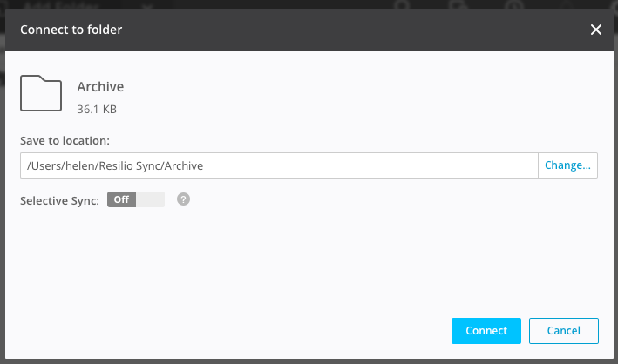
Task: Click dimmed Add Folder button behind dialog
Action: pos(61,4)
